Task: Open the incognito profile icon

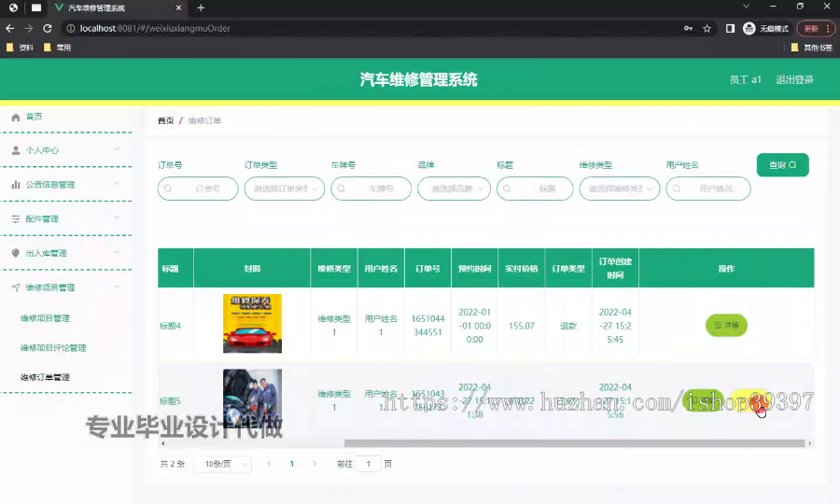Action: [749, 28]
